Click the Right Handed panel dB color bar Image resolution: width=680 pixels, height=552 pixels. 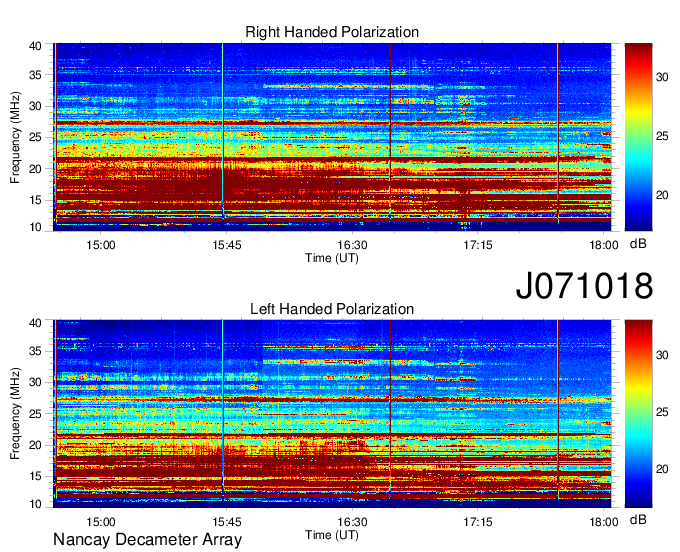[x=638, y=137]
